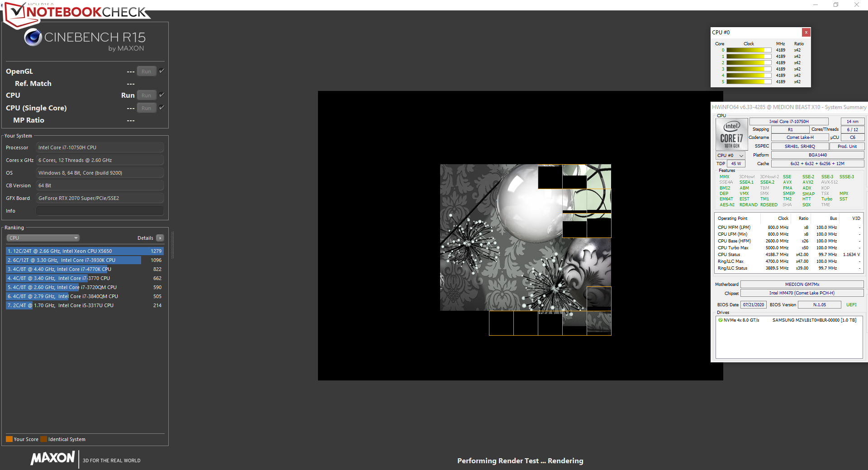Toggle the CPU (Single Core) test checkbox
868x470 pixels.
pyautogui.click(x=161, y=108)
